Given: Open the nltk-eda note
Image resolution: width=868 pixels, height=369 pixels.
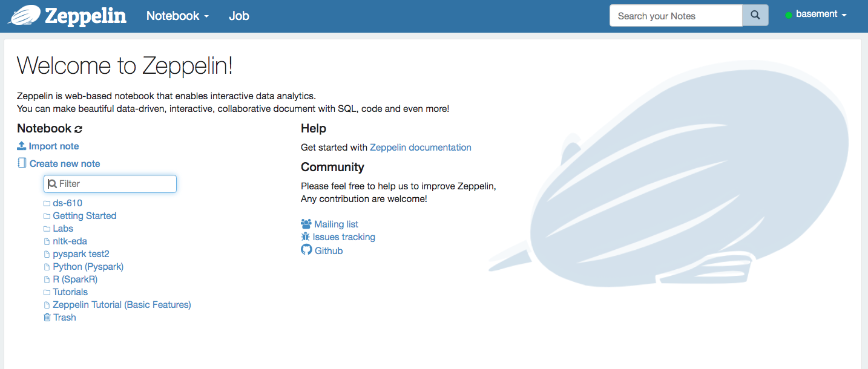Looking at the screenshot, I should click(x=70, y=241).
